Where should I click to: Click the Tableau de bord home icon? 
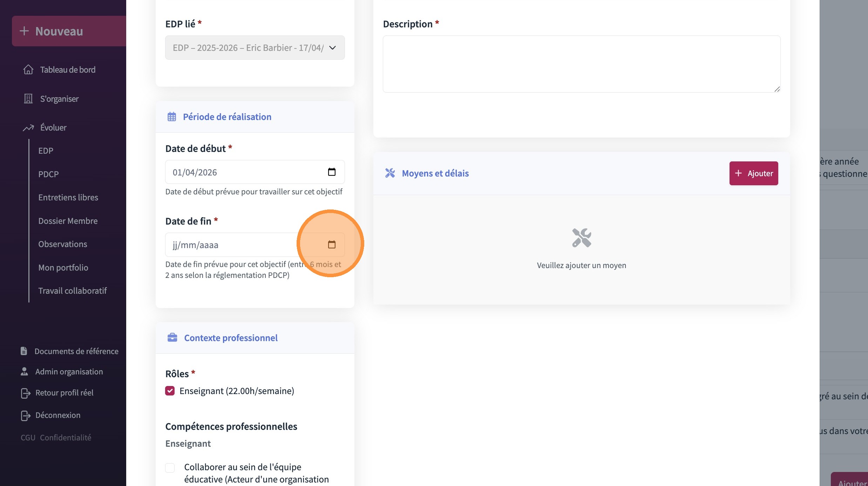(28, 69)
